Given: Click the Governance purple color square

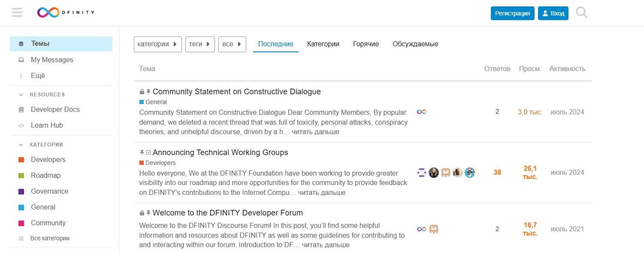Looking at the screenshot, I should 21,191.
